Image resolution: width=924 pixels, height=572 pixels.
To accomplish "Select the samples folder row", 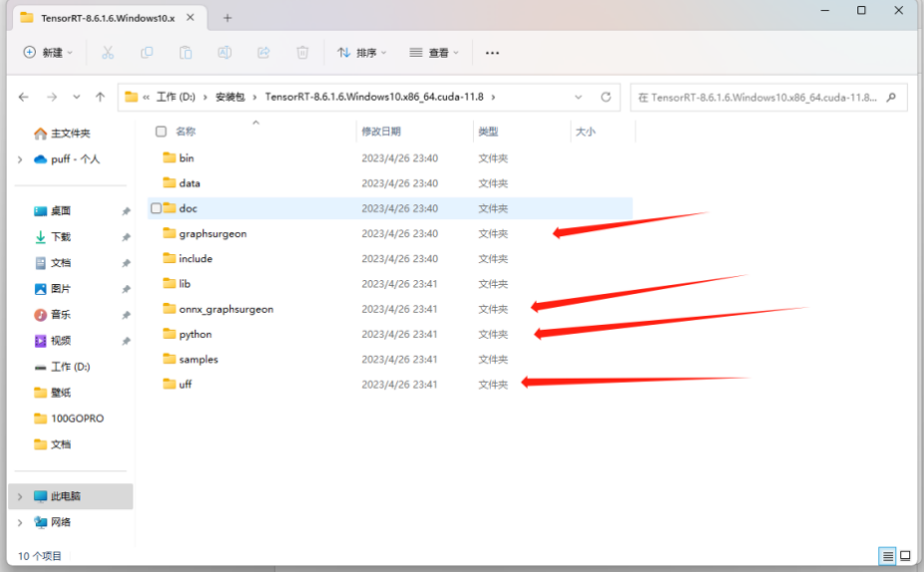I will click(x=390, y=359).
